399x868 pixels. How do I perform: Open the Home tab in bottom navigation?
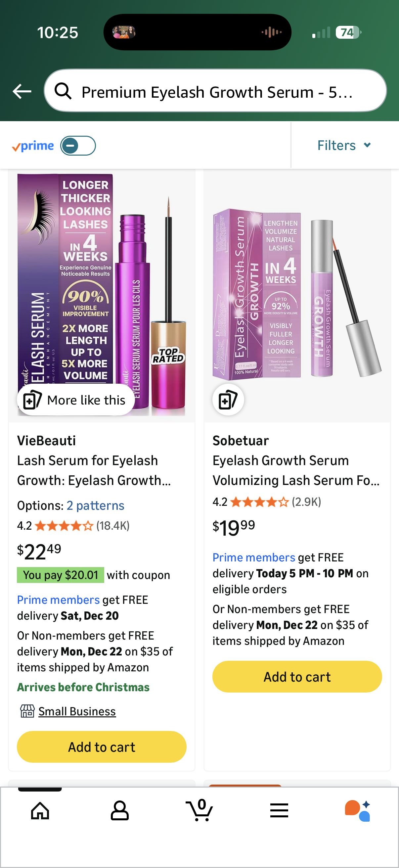pos(40,811)
